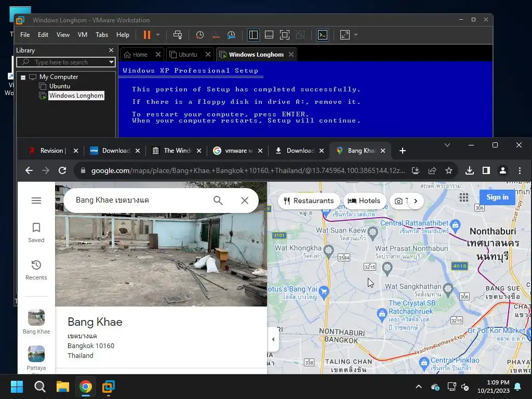Go back in Chrome
The width and height of the screenshot is (532, 399).
pos(29,170)
